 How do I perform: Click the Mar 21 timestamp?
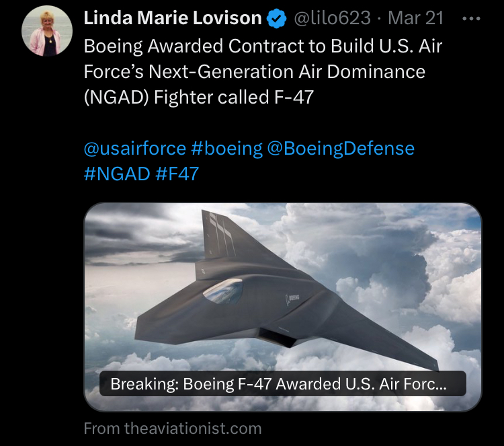coord(415,19)
